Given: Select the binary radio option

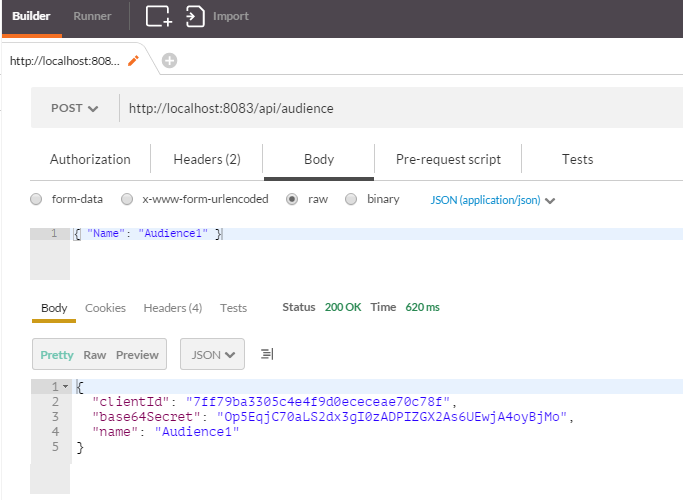Looking at the screenshot, I should point(351,199).
